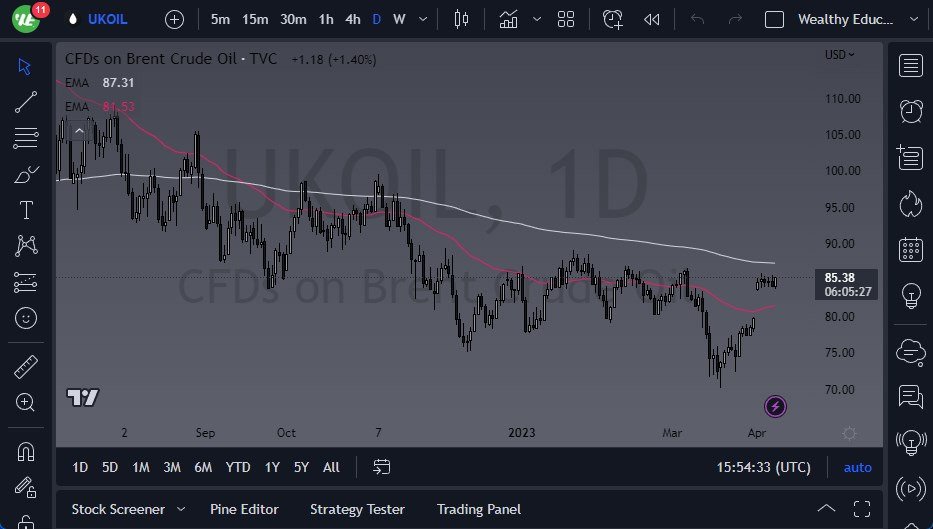
Task: Expand the timeframe interval dropdown
Action: pos(423,19)
